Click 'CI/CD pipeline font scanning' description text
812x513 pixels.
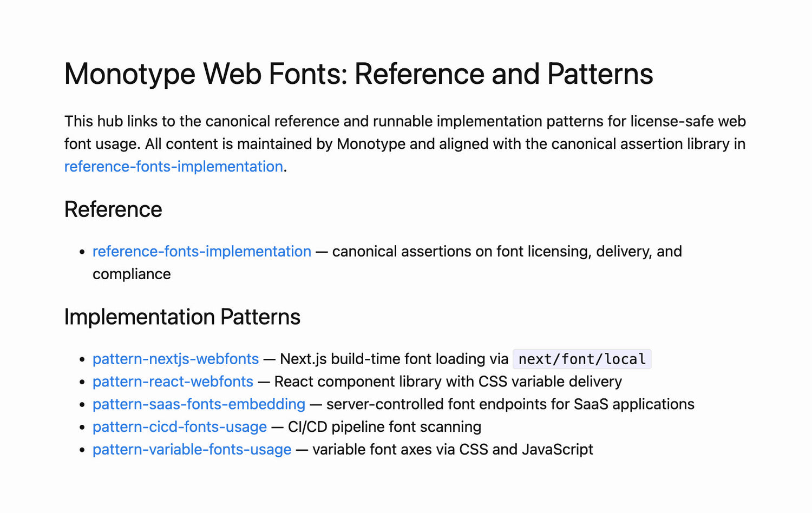[x=384, y=427]
